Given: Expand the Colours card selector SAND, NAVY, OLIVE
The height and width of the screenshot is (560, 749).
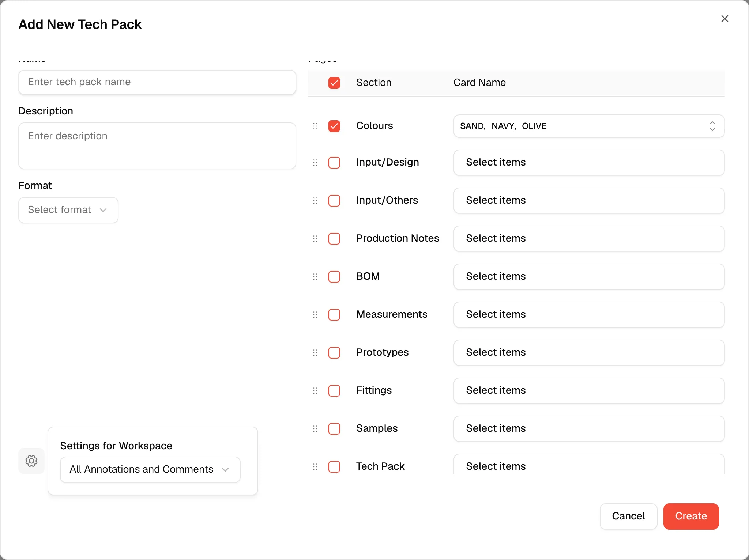Looking at the screenshot, I should (x=589, y=126).
